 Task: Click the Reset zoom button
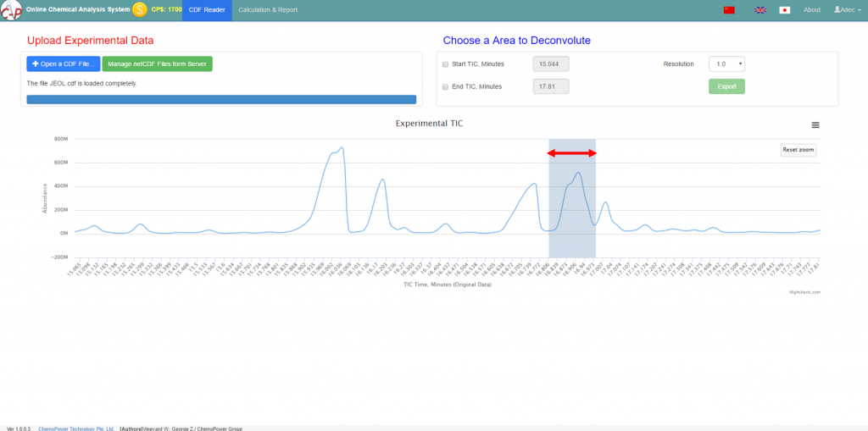pos(798,150)
